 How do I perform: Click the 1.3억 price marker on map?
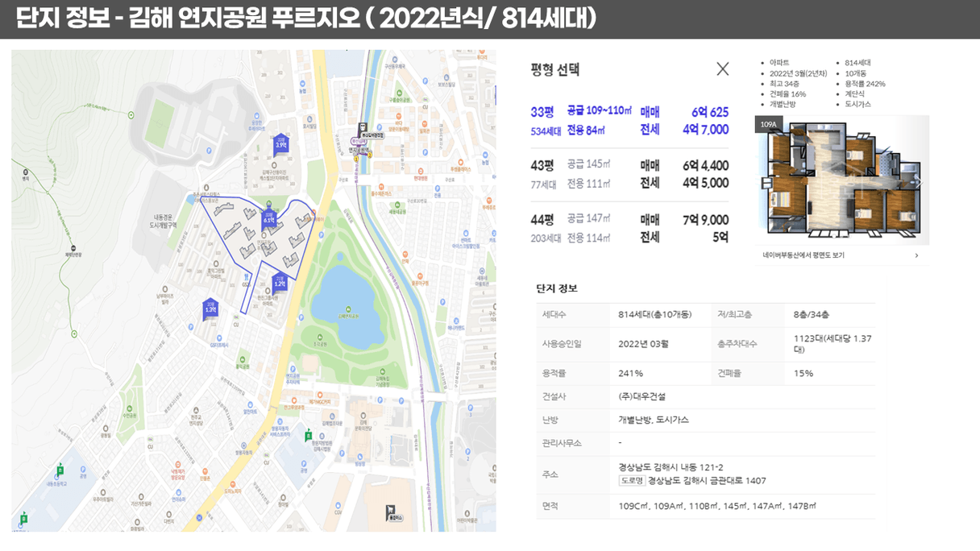(x=210, y=308)
